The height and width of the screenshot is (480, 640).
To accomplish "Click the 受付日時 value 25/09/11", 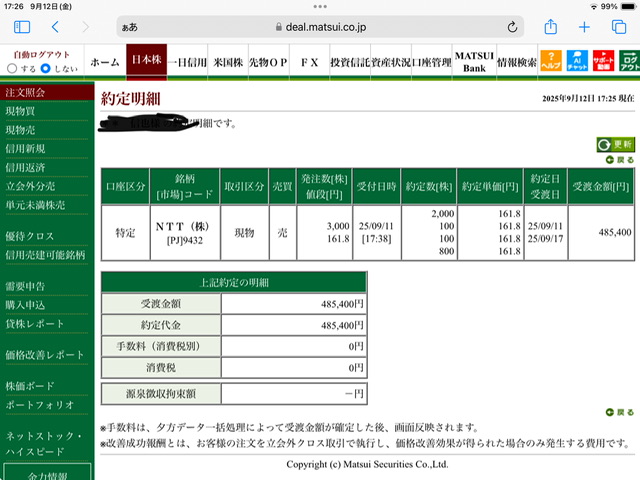I will pos(376,226).
